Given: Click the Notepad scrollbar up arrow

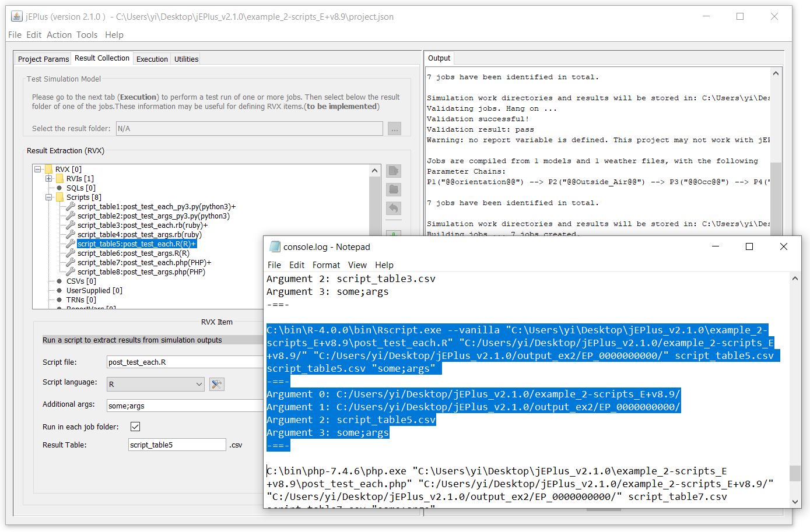Looking at the screenshot, I should point(795,279).
